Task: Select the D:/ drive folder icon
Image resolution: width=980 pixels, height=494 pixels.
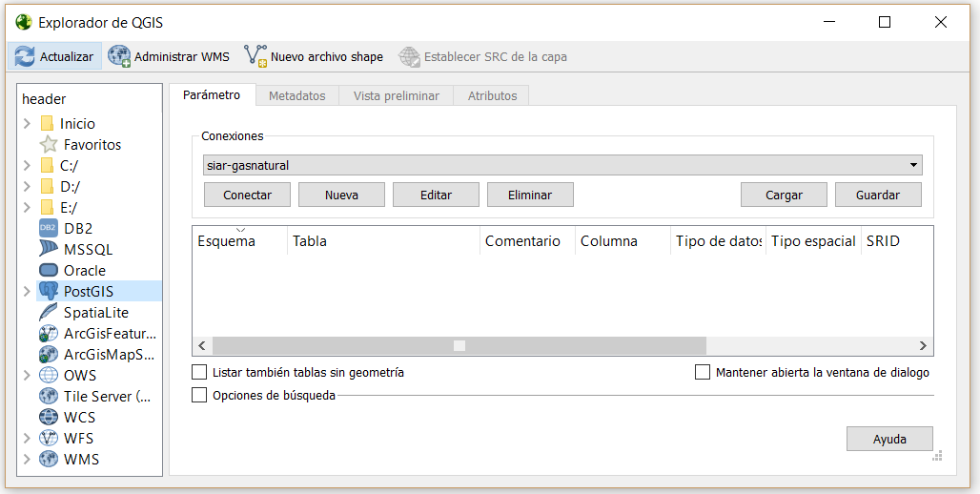Action: coord(47,186)
